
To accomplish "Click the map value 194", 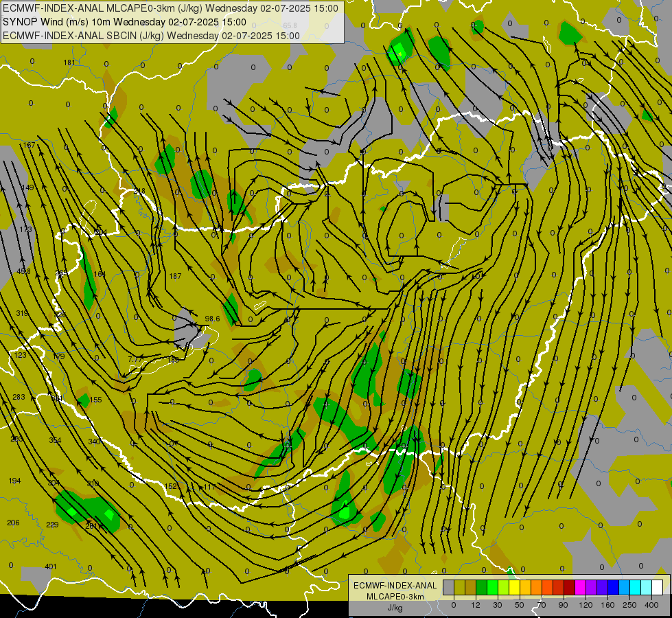I will click(15, 481).
